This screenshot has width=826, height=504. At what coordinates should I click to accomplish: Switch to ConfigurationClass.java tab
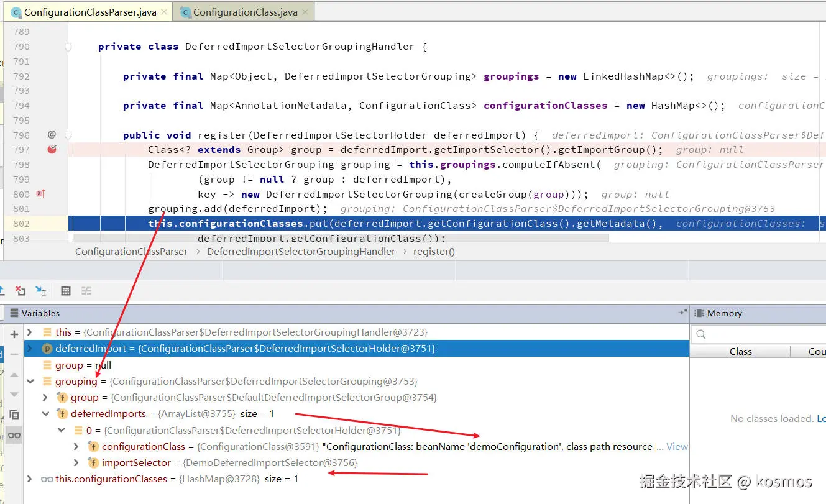pos(245,12)
